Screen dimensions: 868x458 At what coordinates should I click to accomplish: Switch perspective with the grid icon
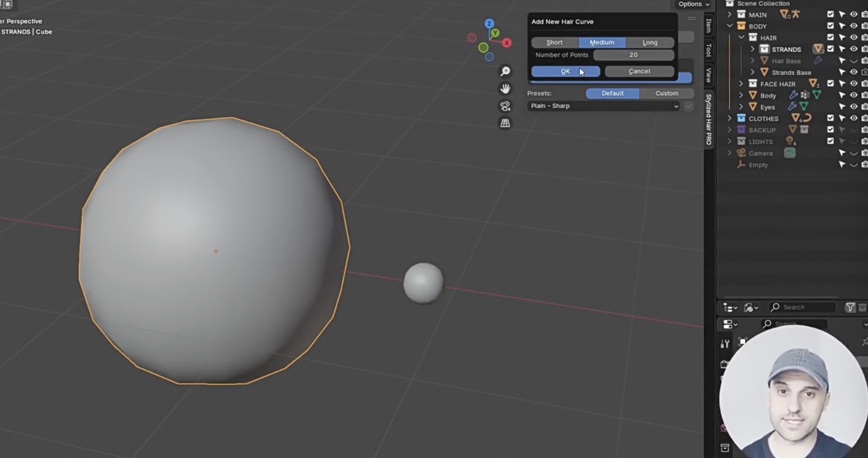(505, 123)
